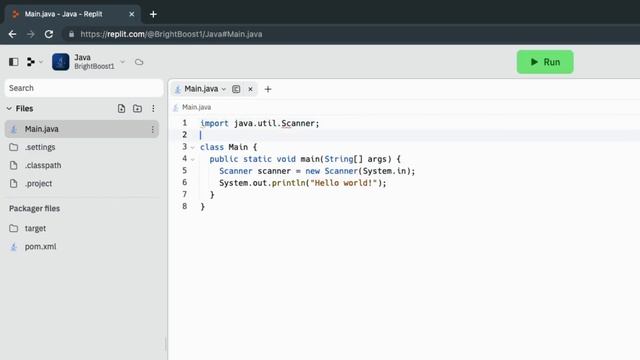The height and width of the screenshot is (360, 640).
Task: Open Main.java row options menu
Action: [152, 129]
